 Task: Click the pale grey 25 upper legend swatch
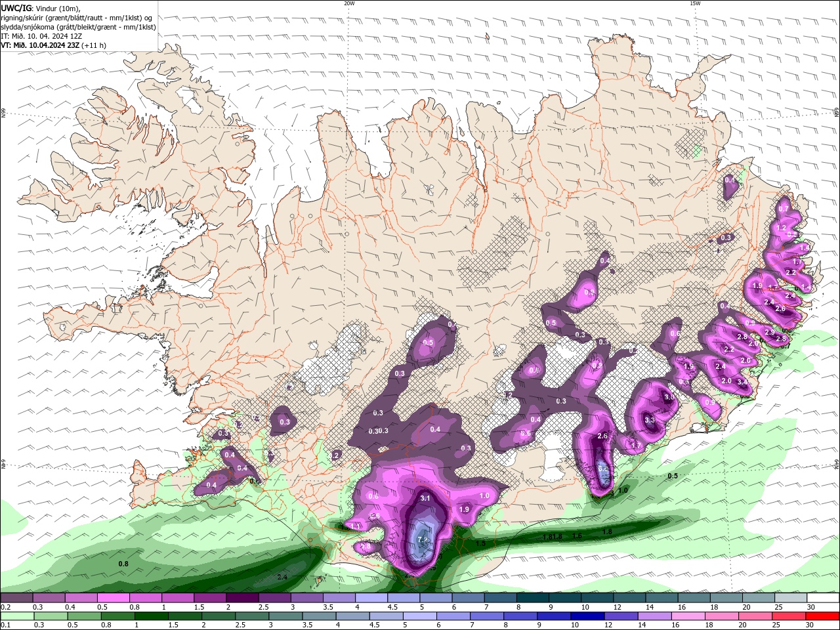click(x=791, y=598)
